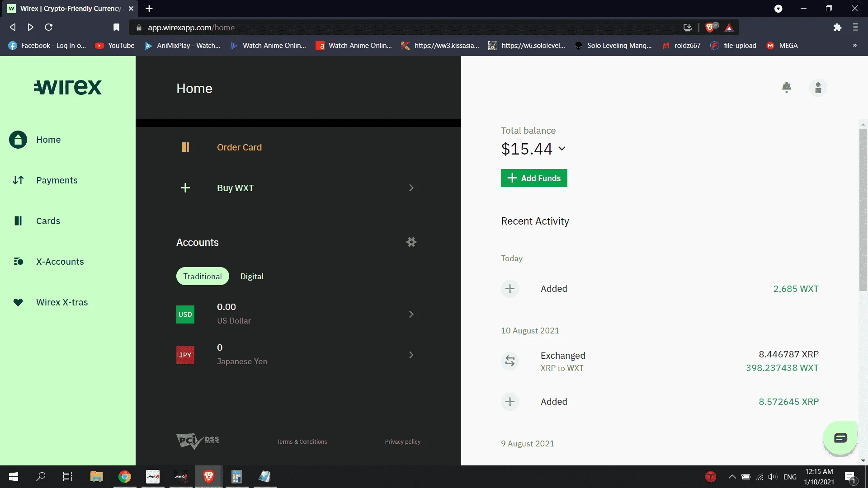The height and width of the screenshot is (488, 868).
Task: Open the Japanese Yen account chevron
Action: [x=411, y=355]
